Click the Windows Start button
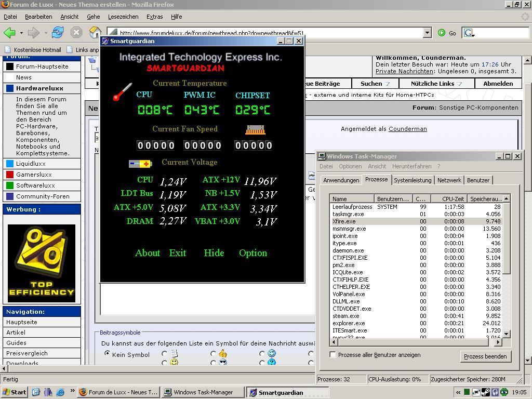Viewport: 532px width, 399px height. [14, 392]
